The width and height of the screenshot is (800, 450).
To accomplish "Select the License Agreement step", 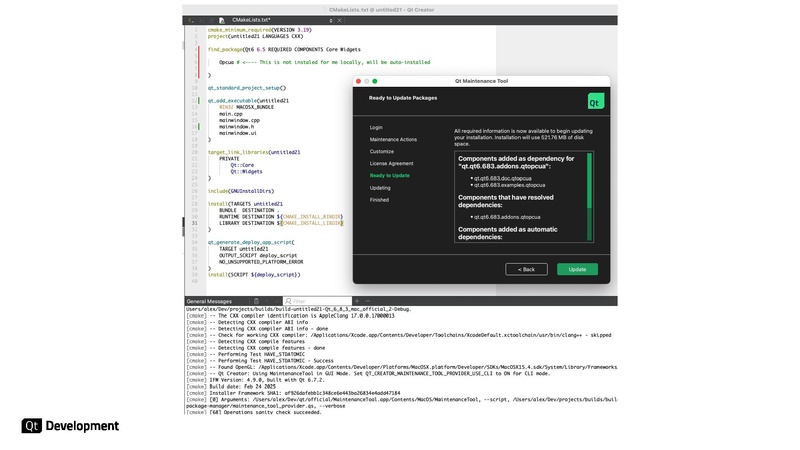I will click(391, 163).
